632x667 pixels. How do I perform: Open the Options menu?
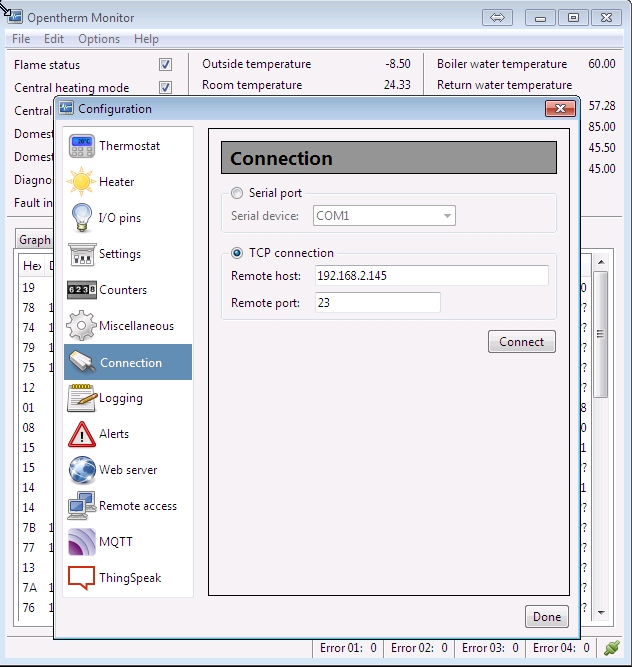(x=99, y=39)
